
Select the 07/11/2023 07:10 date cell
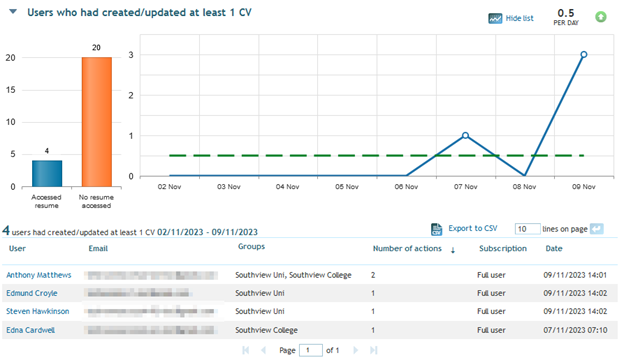pyautogui.click(x=575, y=330)
